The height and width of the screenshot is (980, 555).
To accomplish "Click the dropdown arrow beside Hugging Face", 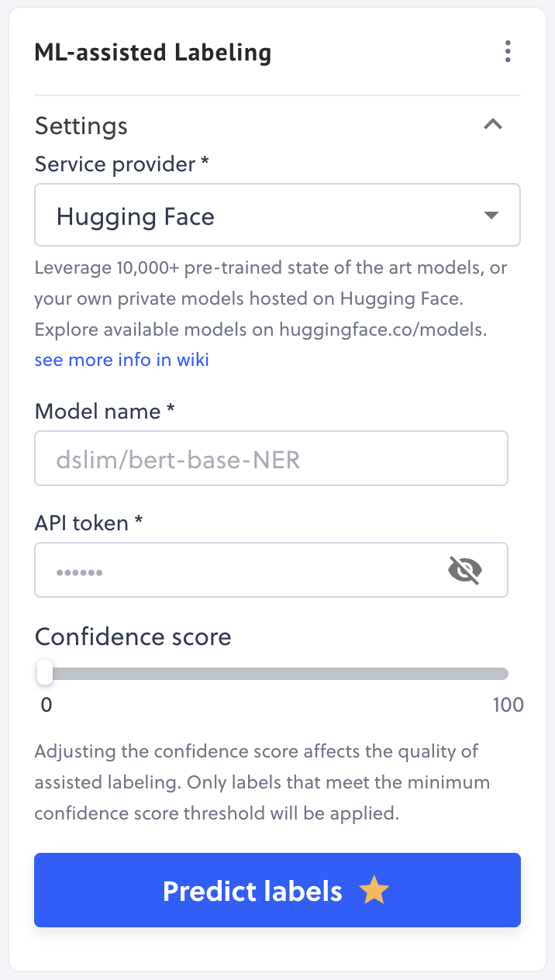I will 491,216.
